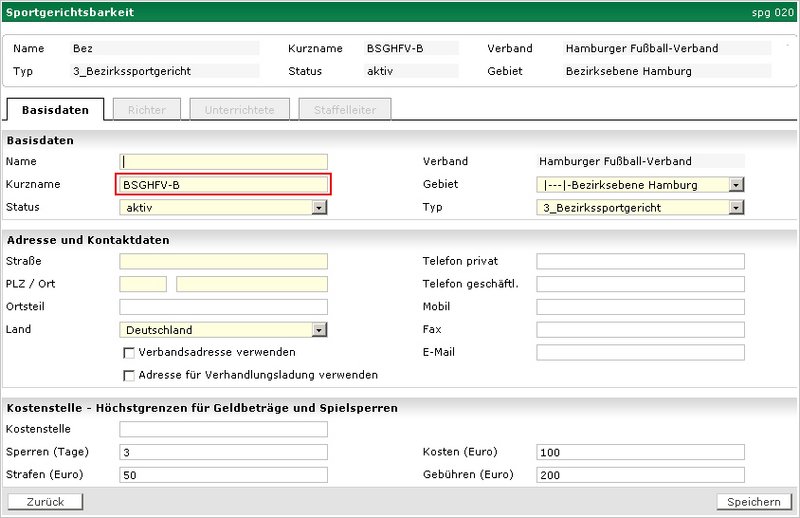
Task: Select the PLZ postal code field
Action: click(143, 284)
